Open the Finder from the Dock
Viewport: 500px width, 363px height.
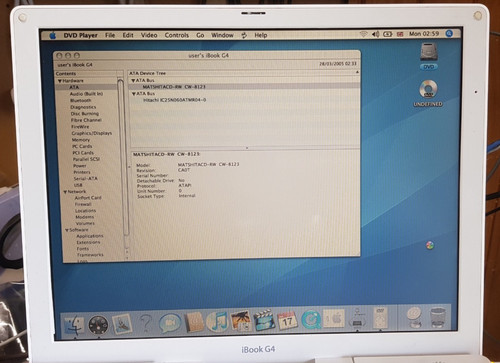tap(74, 325)
